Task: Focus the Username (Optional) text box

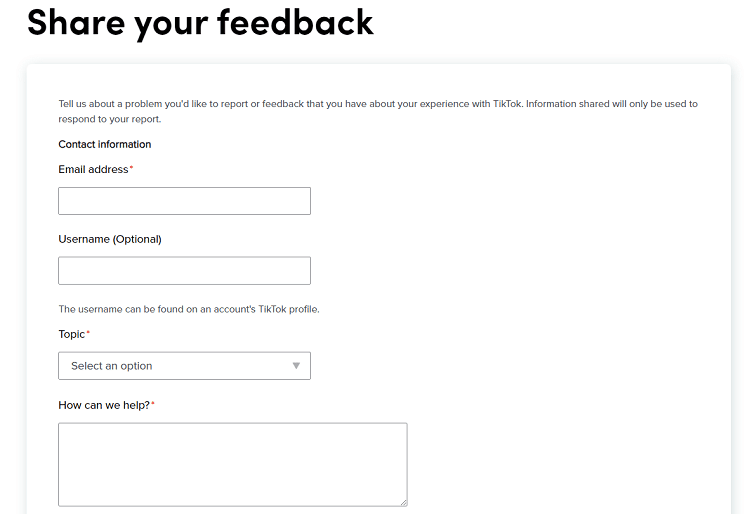Action: coord(184,271)
